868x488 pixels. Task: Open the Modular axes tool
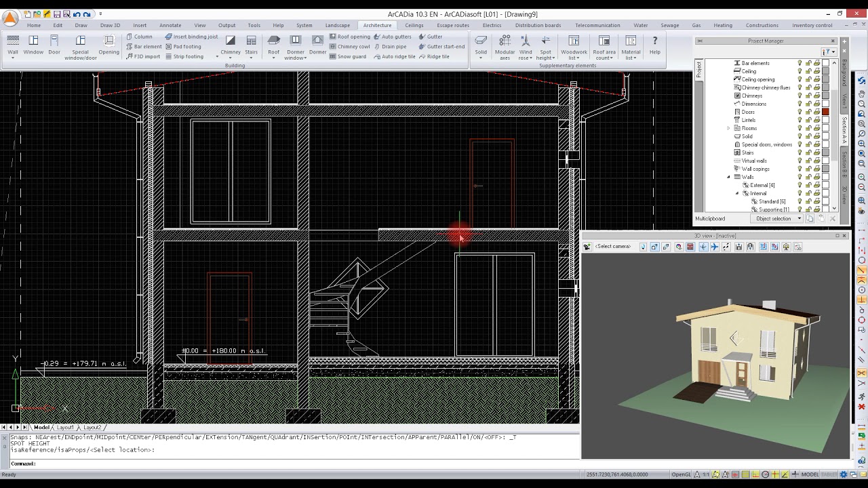[505, 47]
